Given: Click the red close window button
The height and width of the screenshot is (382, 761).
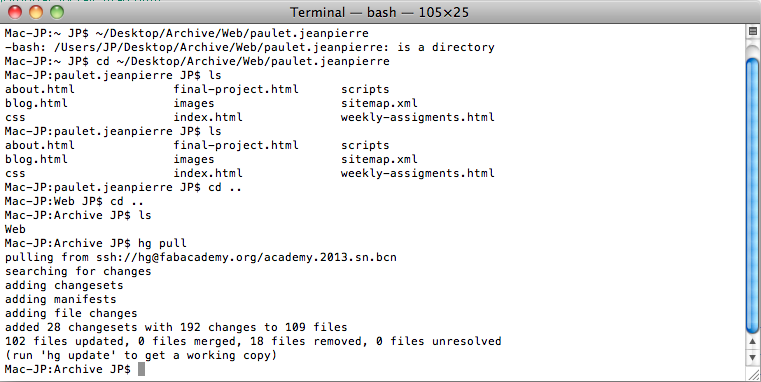Looking at the screenshot, I should 15,12.
